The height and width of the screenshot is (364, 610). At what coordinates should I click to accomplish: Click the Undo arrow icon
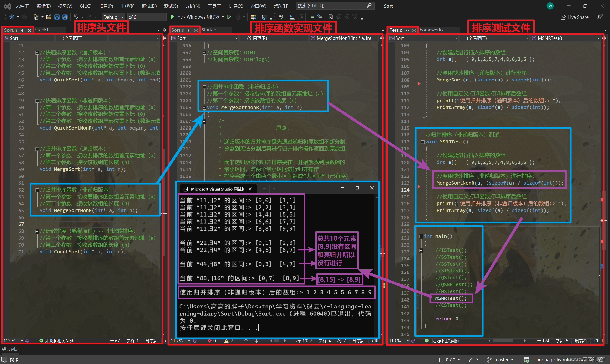[76, 17]
